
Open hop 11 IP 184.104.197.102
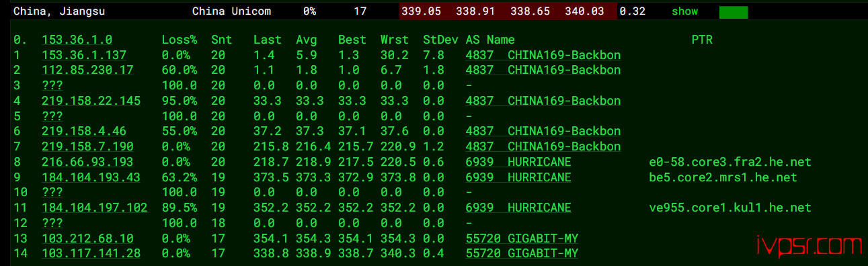pyautogui.click(x=94, y=208)
